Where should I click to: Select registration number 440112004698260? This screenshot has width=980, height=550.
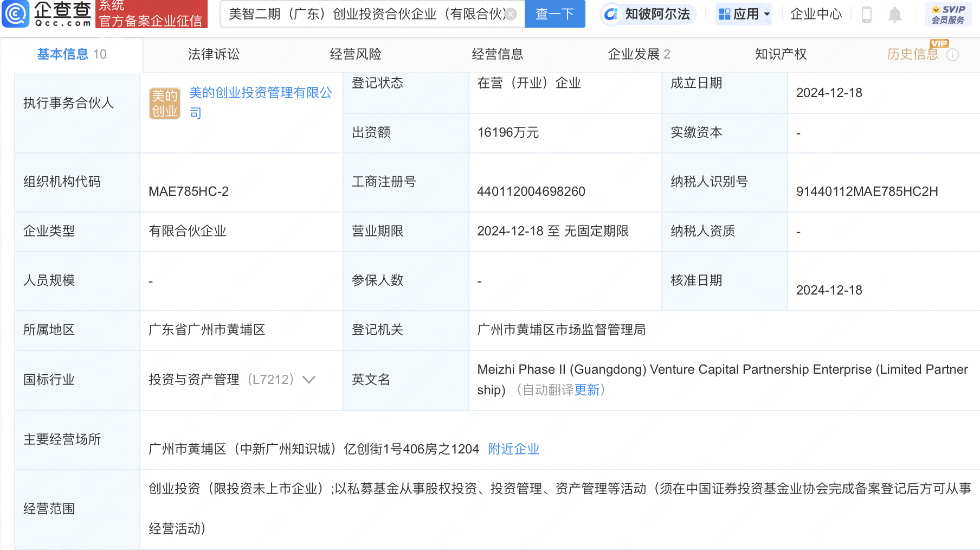(x=531, y=191)
